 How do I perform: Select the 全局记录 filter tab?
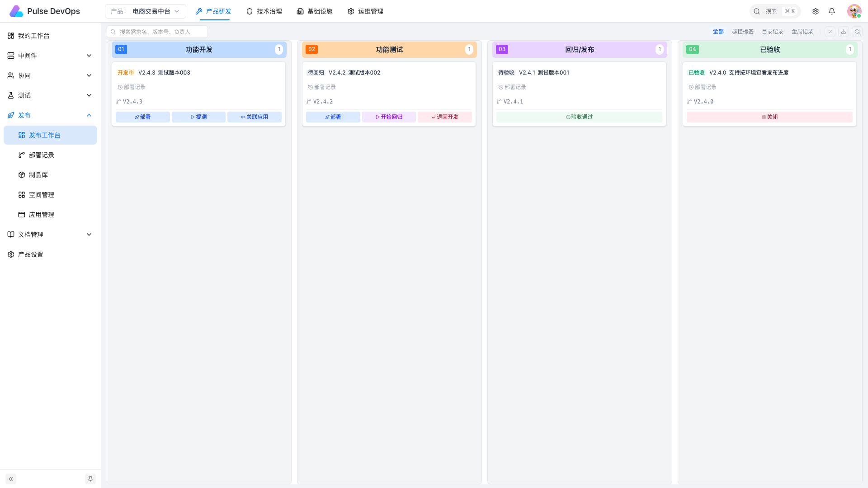(802, 32)
